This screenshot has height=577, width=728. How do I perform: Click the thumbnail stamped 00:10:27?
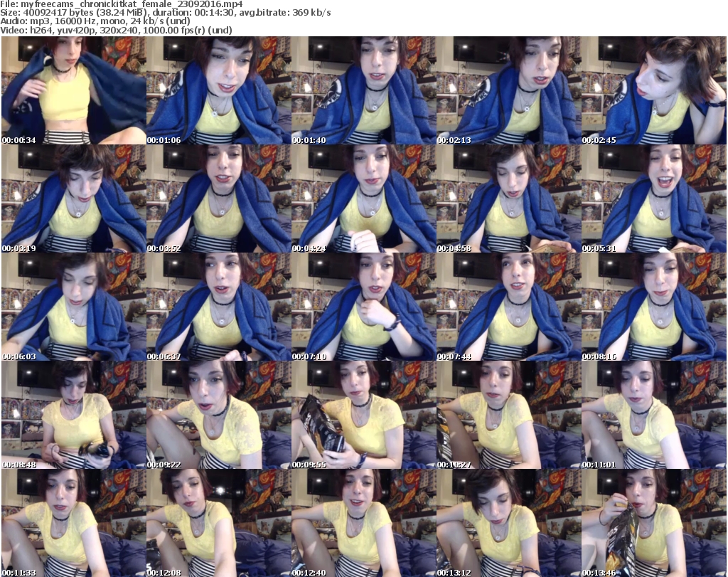(x=509, y=415)
